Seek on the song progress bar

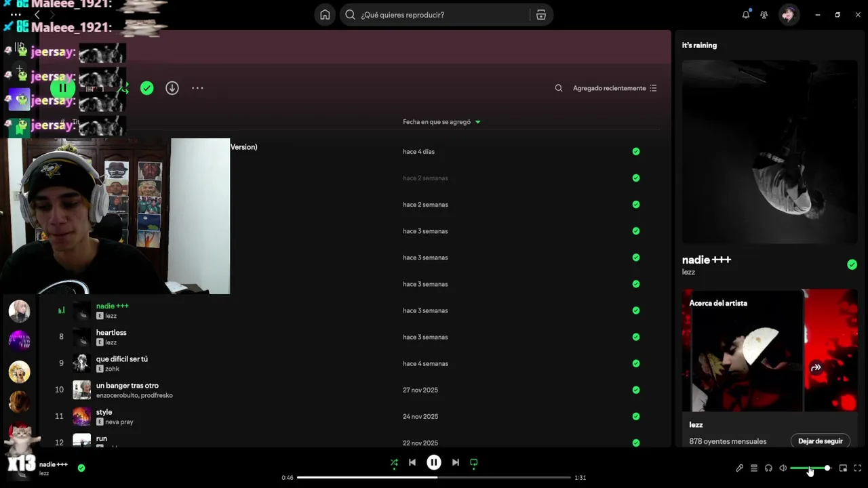[x=434, y=477]
